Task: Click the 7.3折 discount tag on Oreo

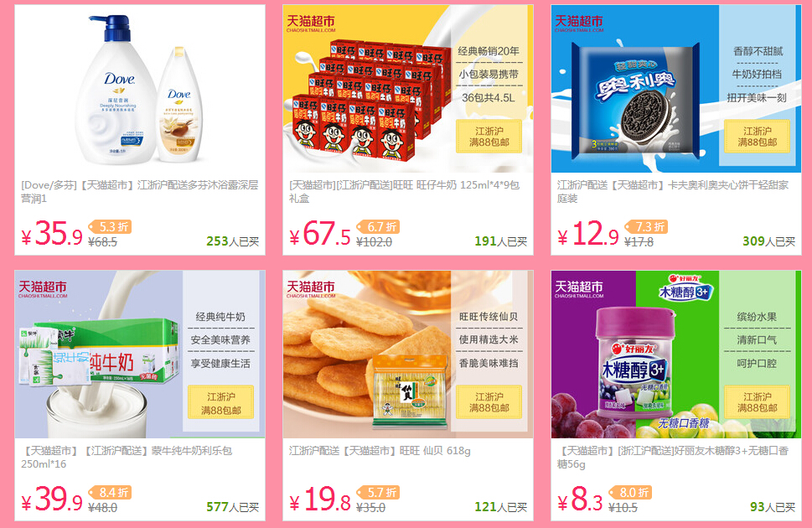Action: click(646, 227)
